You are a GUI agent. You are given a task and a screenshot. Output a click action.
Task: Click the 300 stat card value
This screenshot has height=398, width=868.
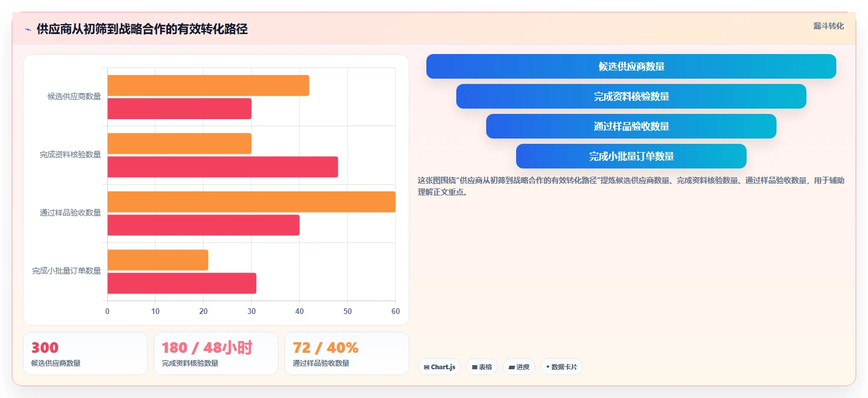click(45, 348)
